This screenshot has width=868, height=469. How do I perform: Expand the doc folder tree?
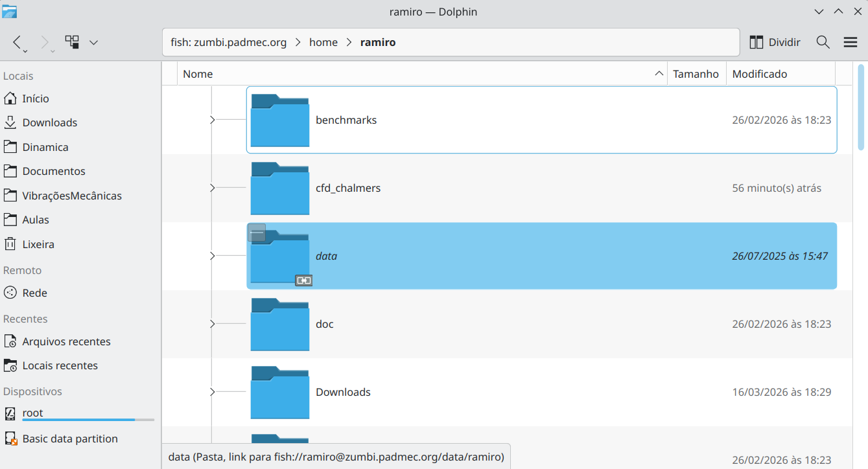point(212,324)
